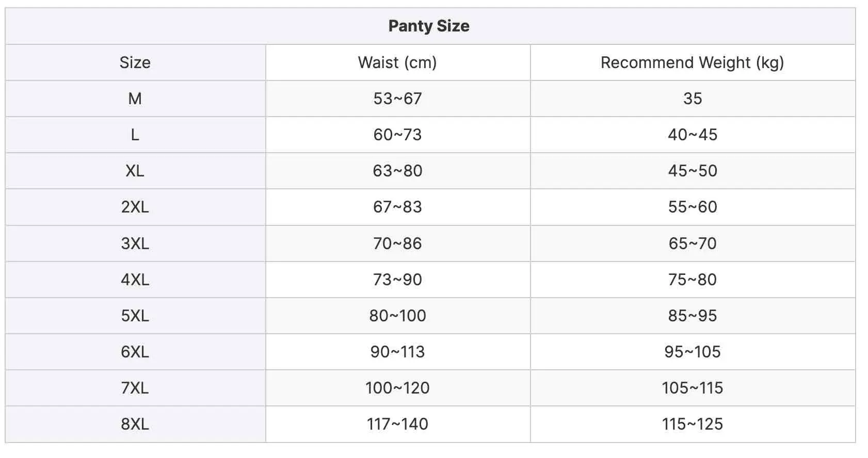
Task: Click the XL size cell
Action: click(x=135, y=171)
